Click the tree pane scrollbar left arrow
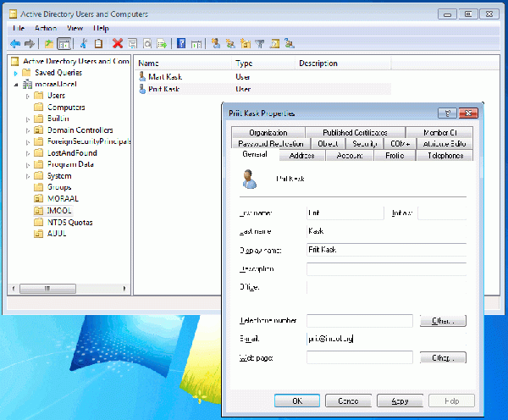This screenshot has width=508, height=420. pos(14,289)
